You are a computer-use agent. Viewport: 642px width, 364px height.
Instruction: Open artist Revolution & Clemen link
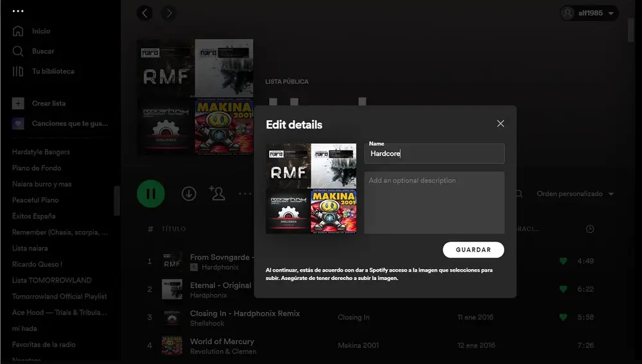click(x=223, y=351)
